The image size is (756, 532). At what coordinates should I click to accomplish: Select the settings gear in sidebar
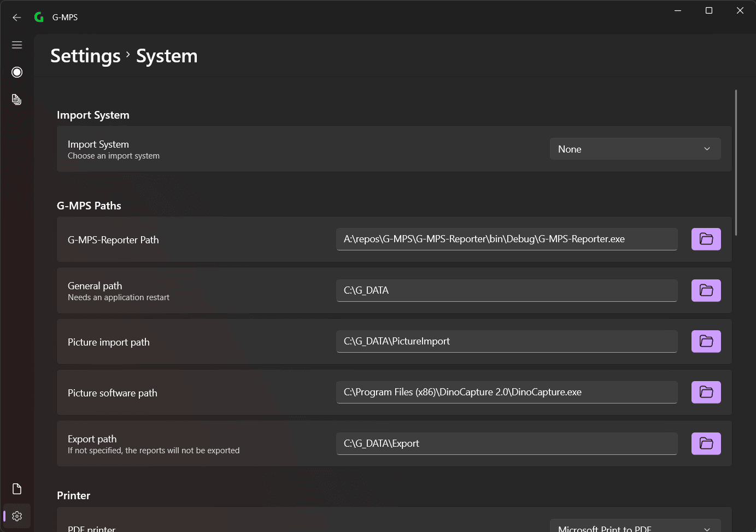point(17,516)
